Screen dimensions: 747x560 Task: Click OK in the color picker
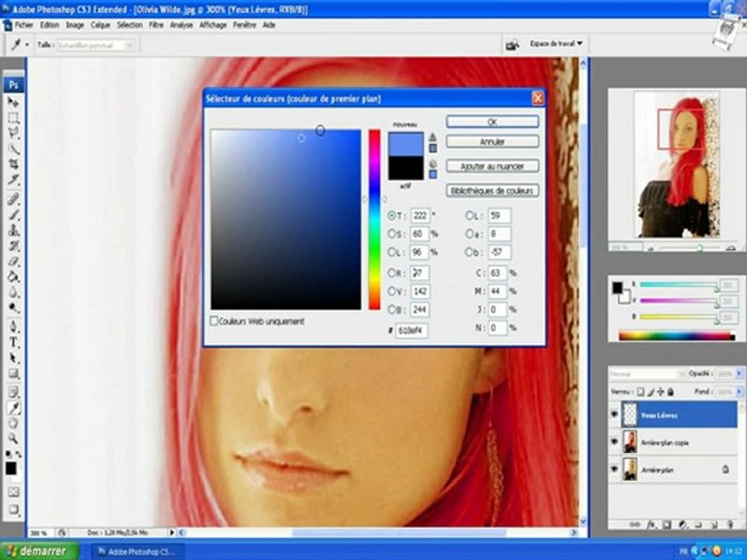(x=493, y=122)
